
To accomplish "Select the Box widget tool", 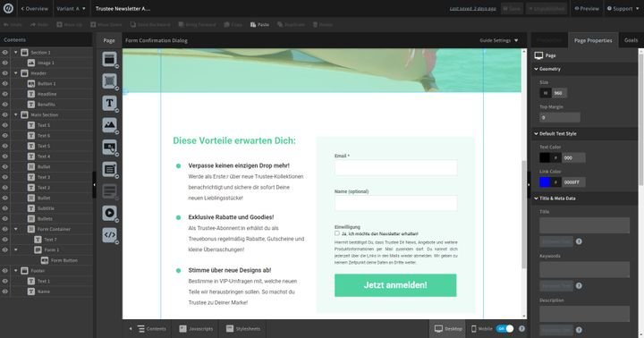I will (109, 80).
